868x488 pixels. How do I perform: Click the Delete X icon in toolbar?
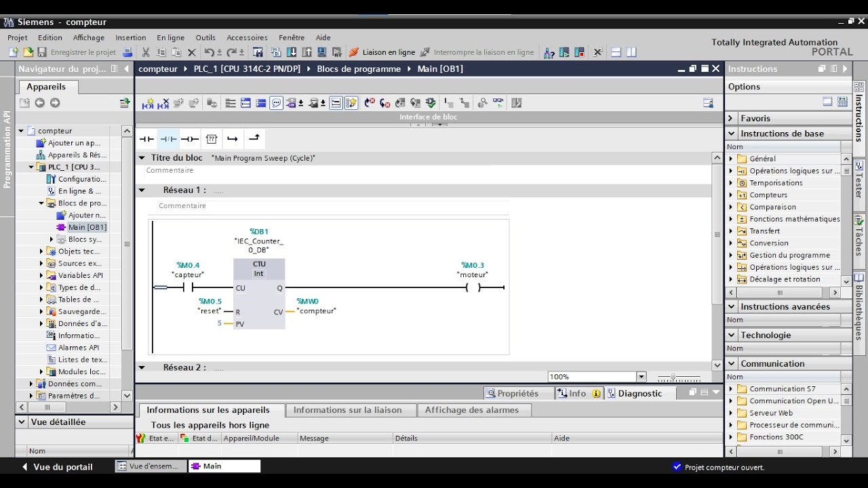(191, 52)
